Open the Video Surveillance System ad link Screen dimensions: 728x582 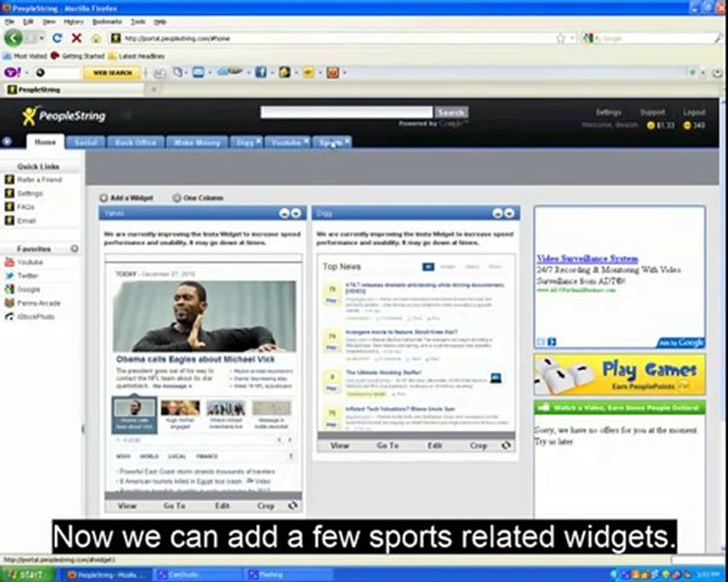587,259
